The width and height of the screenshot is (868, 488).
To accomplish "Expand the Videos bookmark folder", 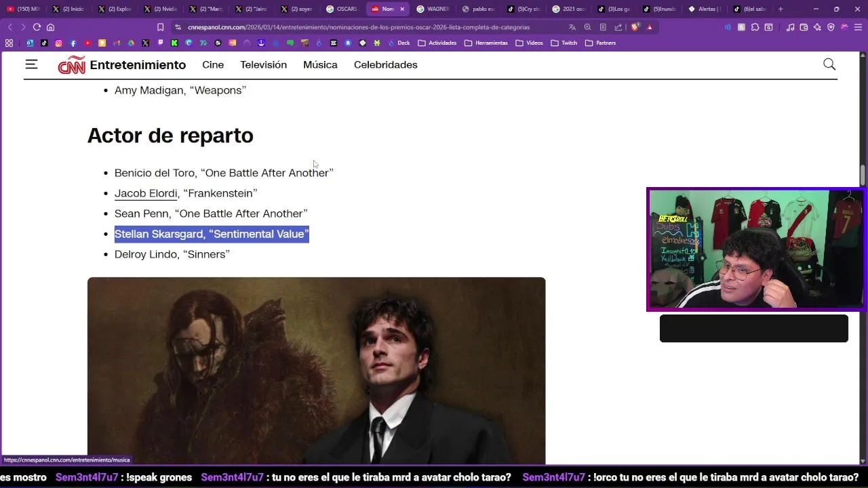I will (529, 43).
